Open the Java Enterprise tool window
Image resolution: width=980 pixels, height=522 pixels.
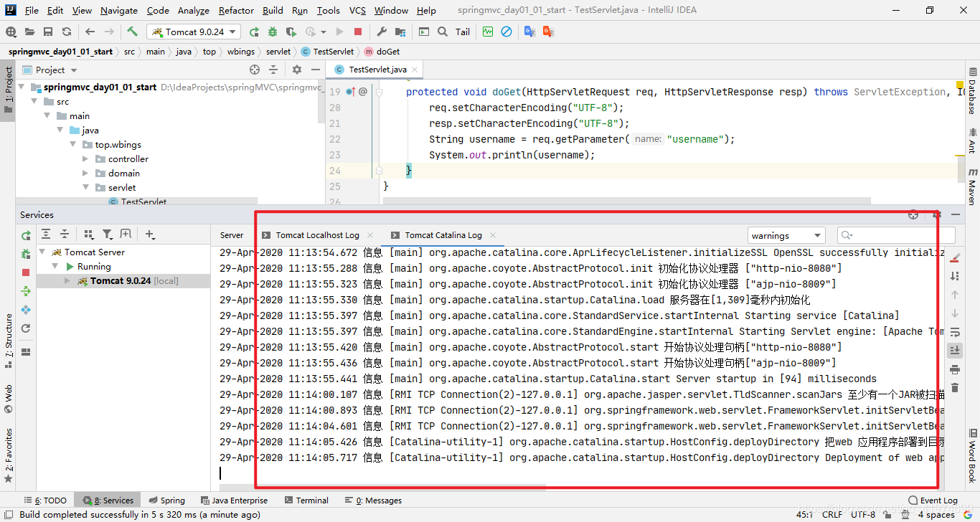(234, 500)
